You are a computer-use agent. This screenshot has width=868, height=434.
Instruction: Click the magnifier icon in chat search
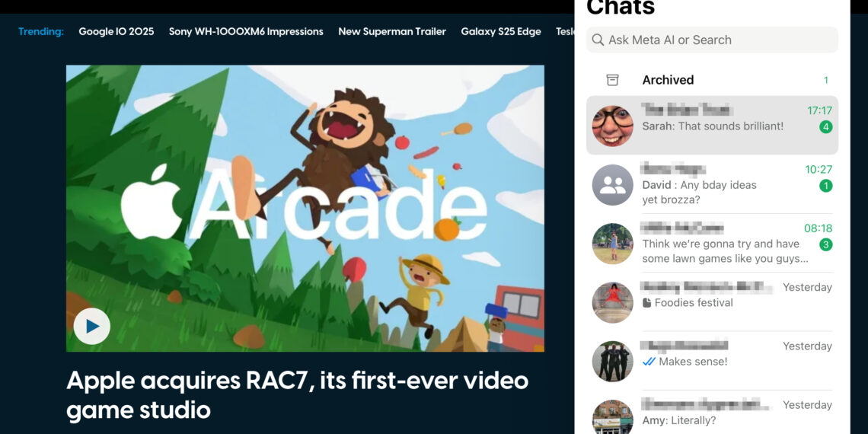point(598,40)
